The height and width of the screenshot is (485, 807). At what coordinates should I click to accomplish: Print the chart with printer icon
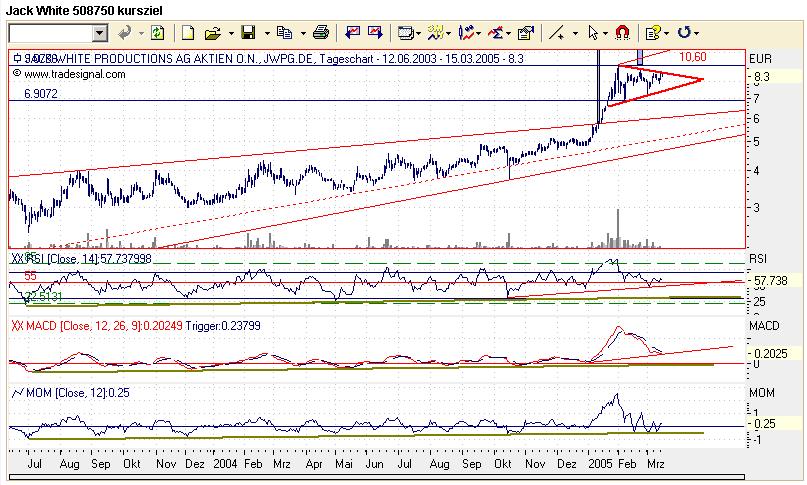(x=321, y=33)
